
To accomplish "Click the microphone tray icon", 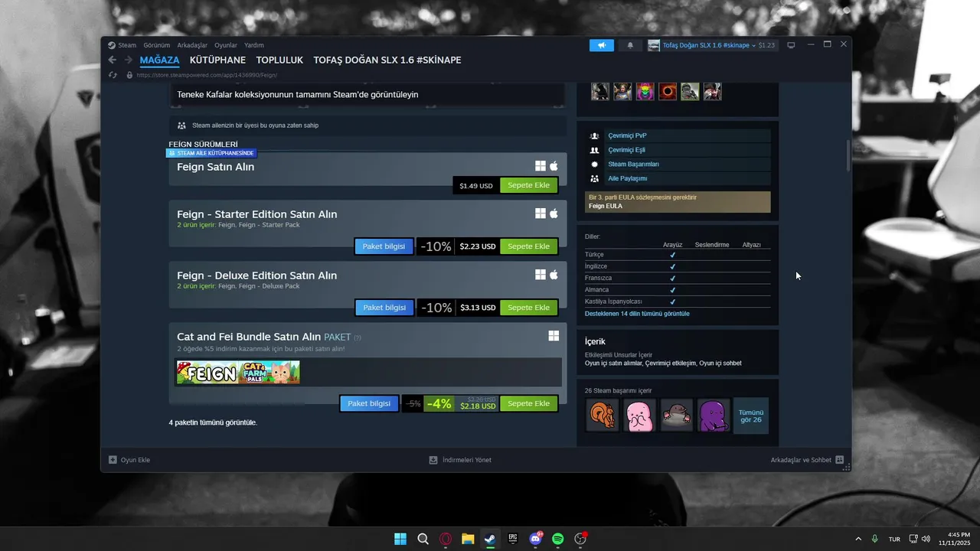I will [x=874, y=539].
